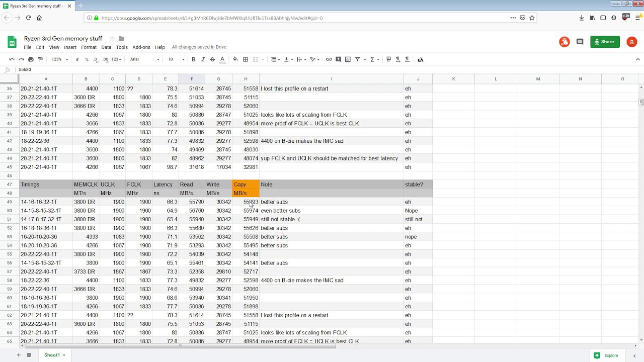
Task: Open the File menu
Action: point(28,47)
